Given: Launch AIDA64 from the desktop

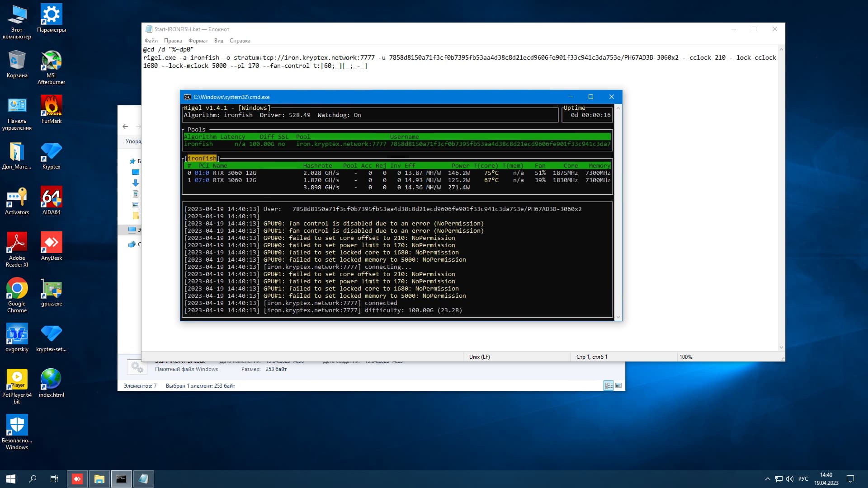Looking at the screenshot, I should point(51,201).
